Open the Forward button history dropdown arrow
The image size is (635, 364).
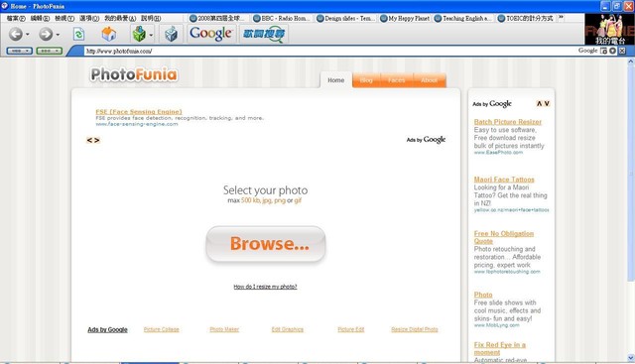tap(58, 35)
